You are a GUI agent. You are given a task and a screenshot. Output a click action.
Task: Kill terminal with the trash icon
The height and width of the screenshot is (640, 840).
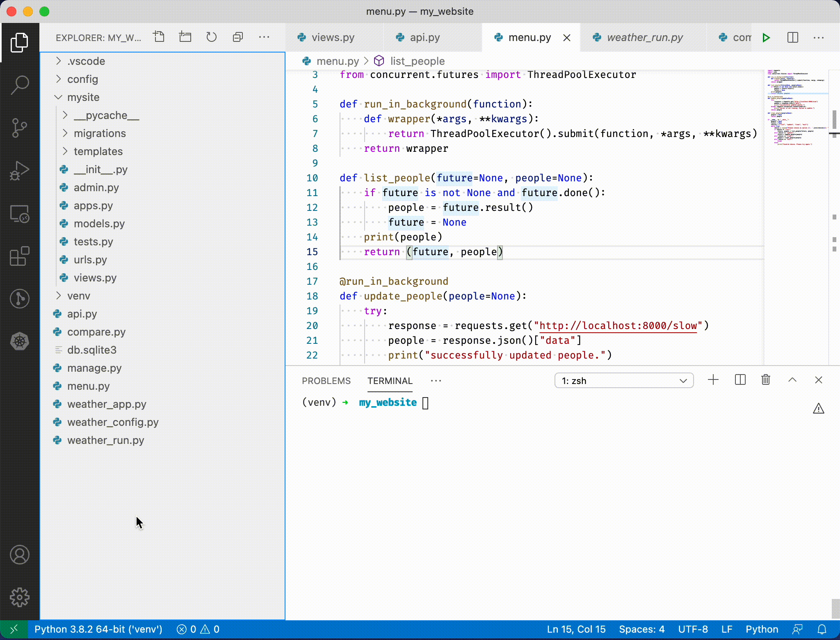point(765,380)
